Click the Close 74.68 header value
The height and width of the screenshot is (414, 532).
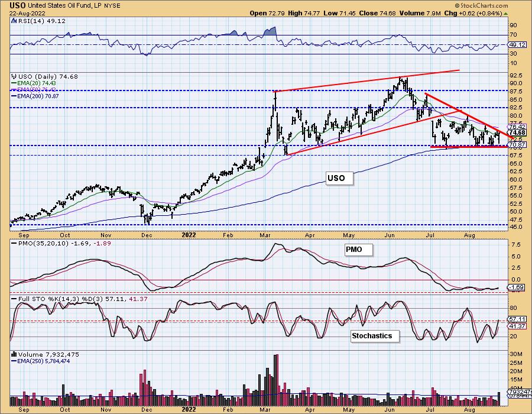pos(377,13)
